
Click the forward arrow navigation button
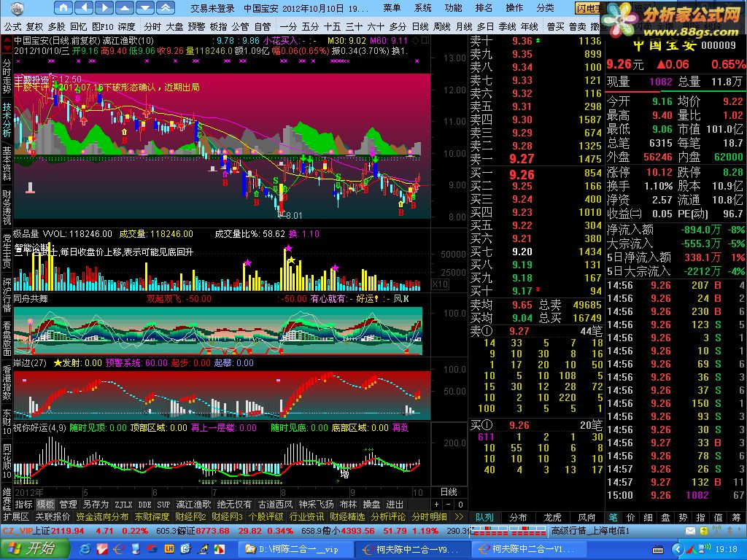[104, 7]
